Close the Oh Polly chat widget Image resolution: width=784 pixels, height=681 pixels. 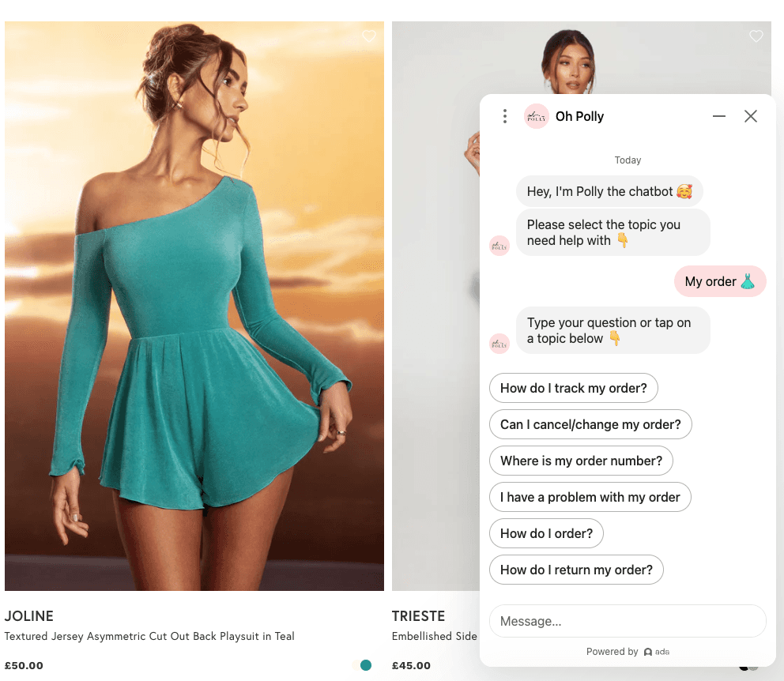click(751, 116)
